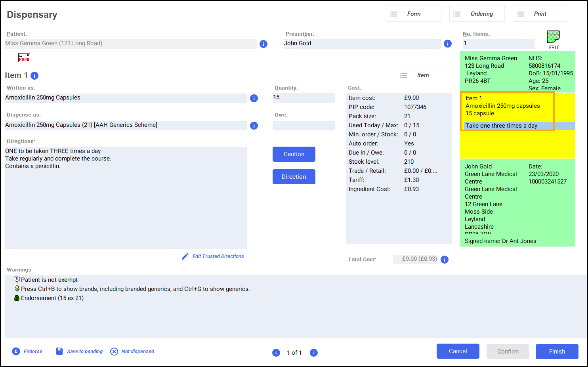
Task: Expand the Print menu
Action: [x=540, y=14]
